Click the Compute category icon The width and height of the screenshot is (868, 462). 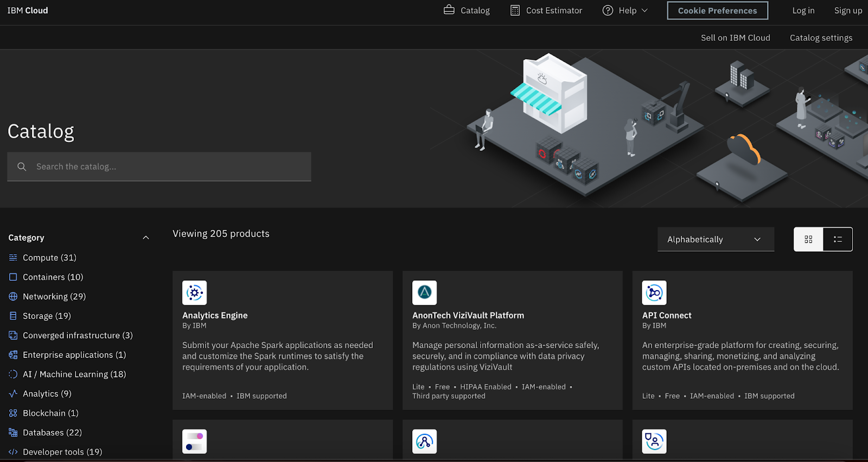coord(13,258)
